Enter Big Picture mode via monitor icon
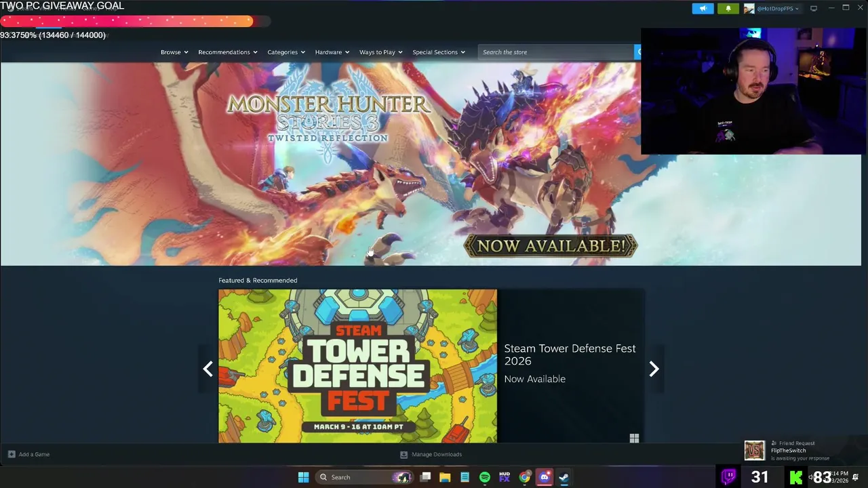The image size is (868, 488). pyautogui.click(x=814, y=8)
